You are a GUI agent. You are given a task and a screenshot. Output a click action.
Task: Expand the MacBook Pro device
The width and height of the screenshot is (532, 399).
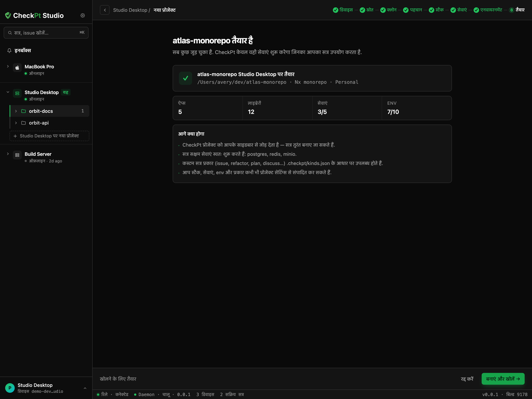8,66
